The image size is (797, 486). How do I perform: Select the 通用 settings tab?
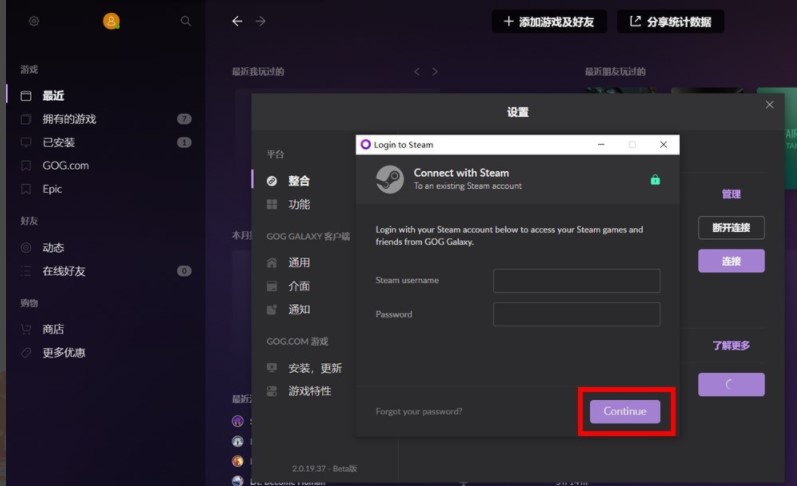[299, 263]
